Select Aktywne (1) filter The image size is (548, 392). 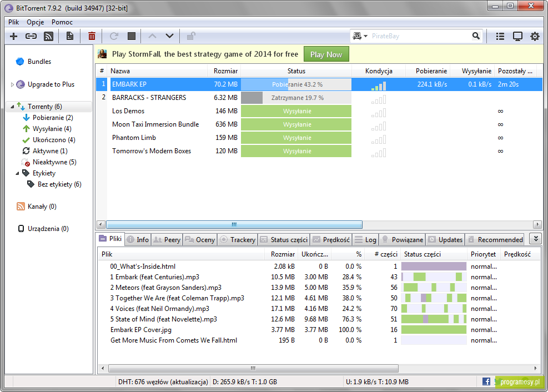pyautogui.click(x=50, y=151)
